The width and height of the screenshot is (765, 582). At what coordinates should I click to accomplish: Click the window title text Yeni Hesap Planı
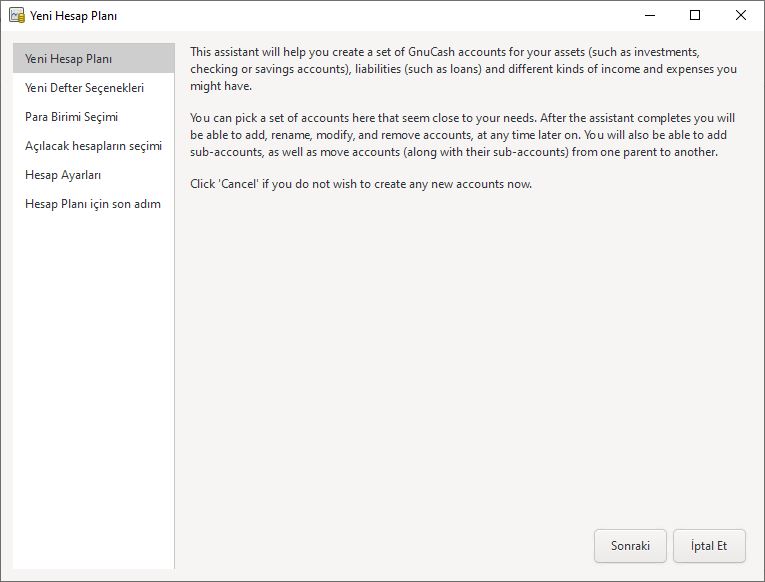coord(73,16)
